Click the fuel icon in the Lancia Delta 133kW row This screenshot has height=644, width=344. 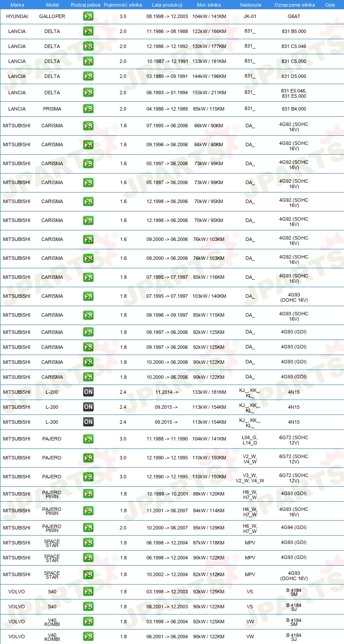88,61
